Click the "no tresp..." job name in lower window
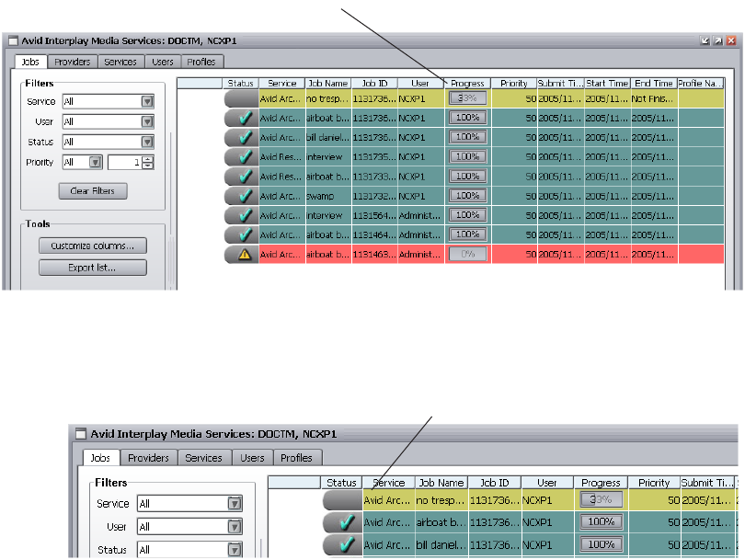The image size is (745, 560). click(x=441, y=500)
